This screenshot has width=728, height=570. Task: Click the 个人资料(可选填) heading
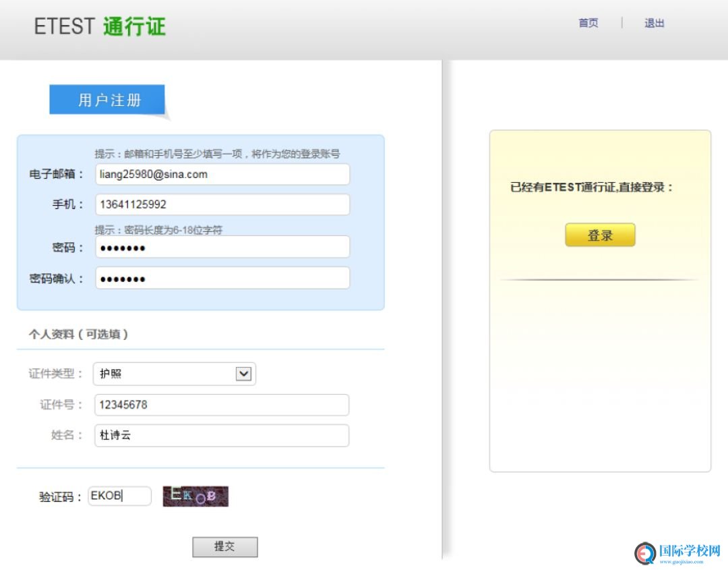coord(78,335)
